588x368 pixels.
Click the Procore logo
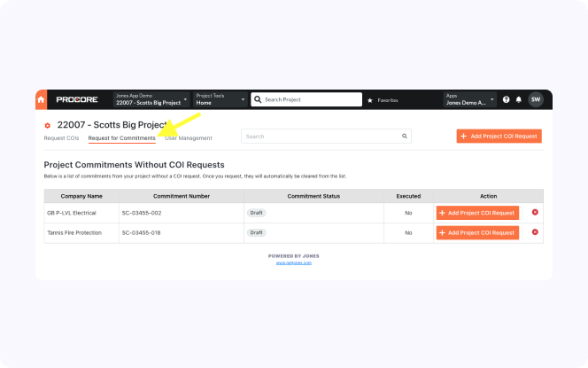(77, 99)
